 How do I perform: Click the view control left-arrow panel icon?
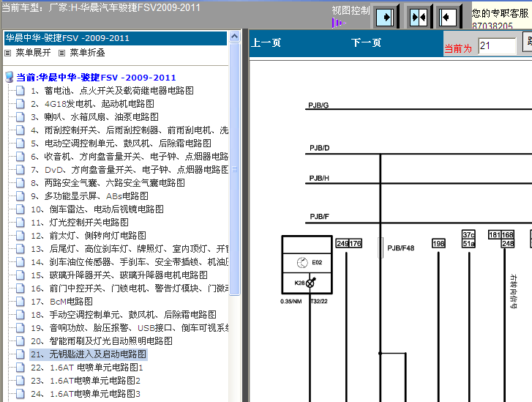[449, 17]
